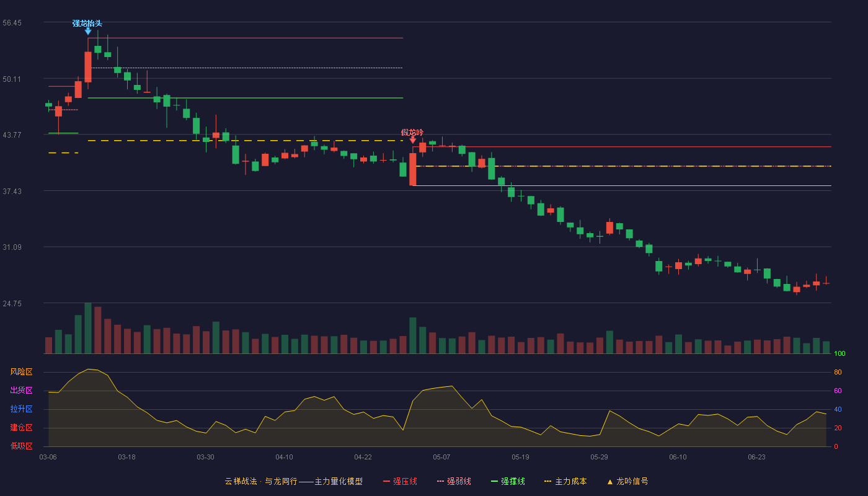Click the magenta 60 indicator scale value
This screenshot has height=496, width=868.
coord(838,391)
